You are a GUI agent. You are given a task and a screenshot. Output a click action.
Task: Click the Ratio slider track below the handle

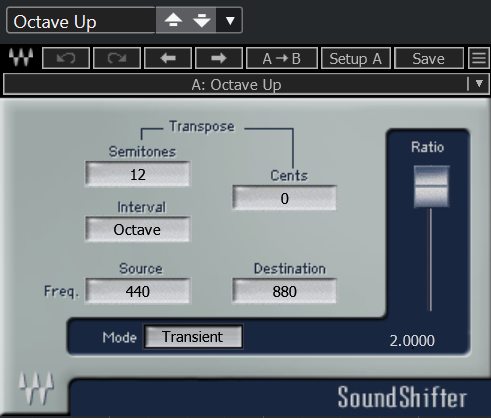(430, 259)
